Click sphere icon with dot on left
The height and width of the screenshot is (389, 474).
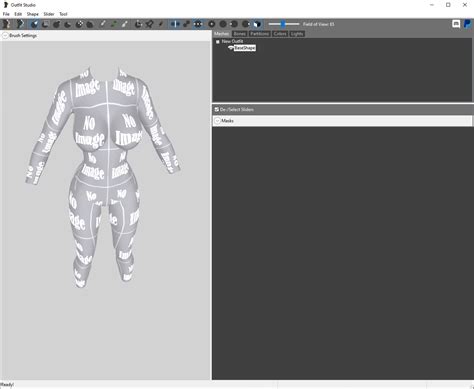tap(234, 24)
